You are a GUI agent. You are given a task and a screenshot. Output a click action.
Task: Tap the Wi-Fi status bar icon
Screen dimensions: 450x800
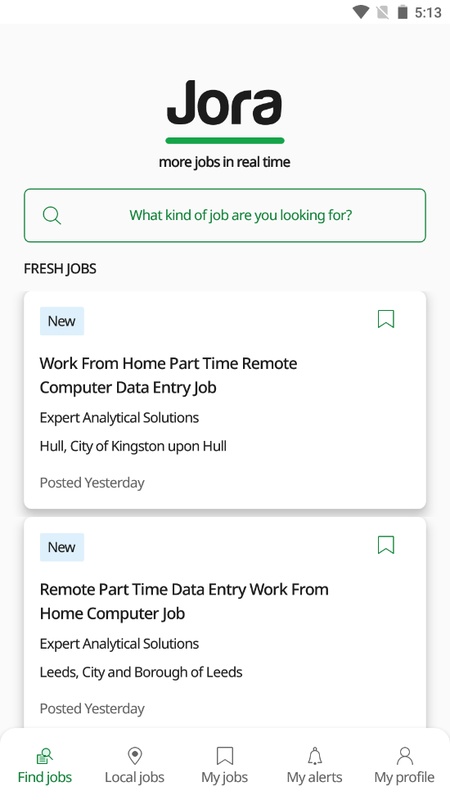[361, 12]
